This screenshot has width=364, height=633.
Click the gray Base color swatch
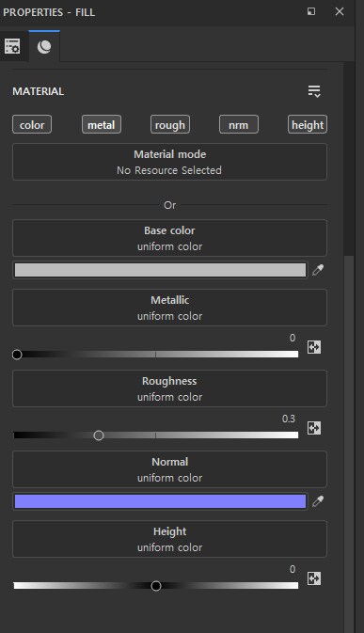coord(160,270)
